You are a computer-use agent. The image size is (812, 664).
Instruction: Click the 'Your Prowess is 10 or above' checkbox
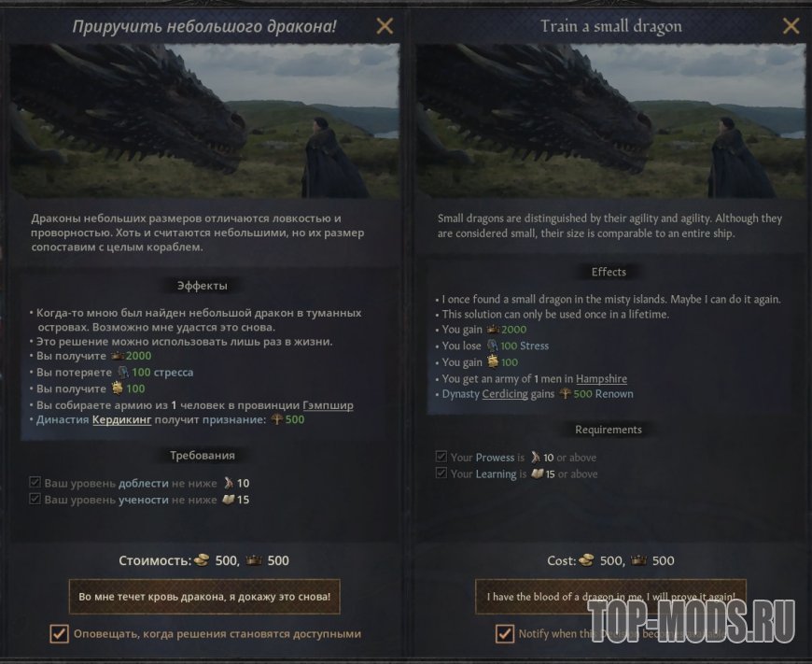point(441,457)
